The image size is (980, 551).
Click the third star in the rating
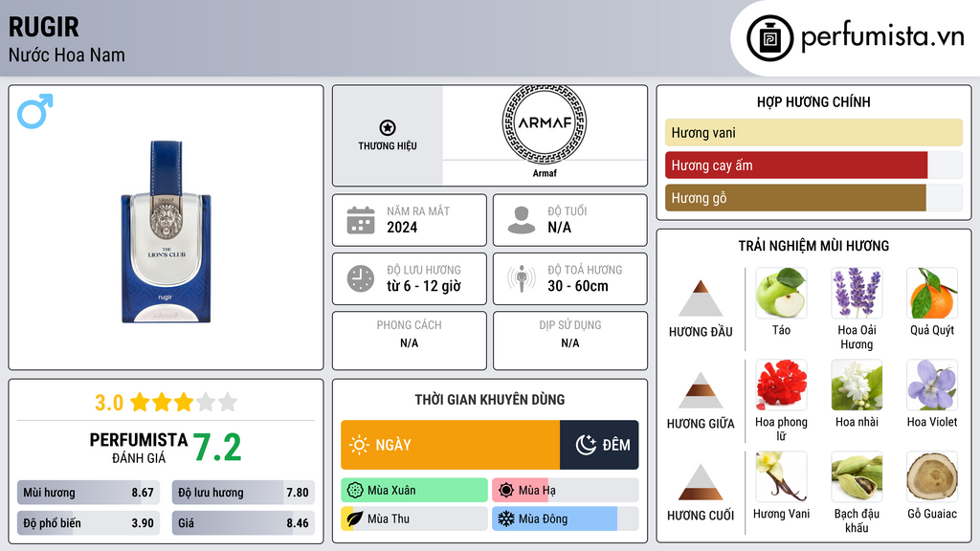183,402
